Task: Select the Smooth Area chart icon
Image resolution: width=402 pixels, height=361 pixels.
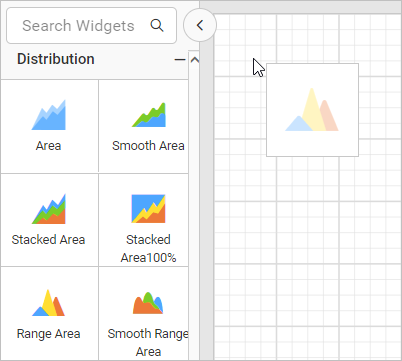Action: point(149,115)
